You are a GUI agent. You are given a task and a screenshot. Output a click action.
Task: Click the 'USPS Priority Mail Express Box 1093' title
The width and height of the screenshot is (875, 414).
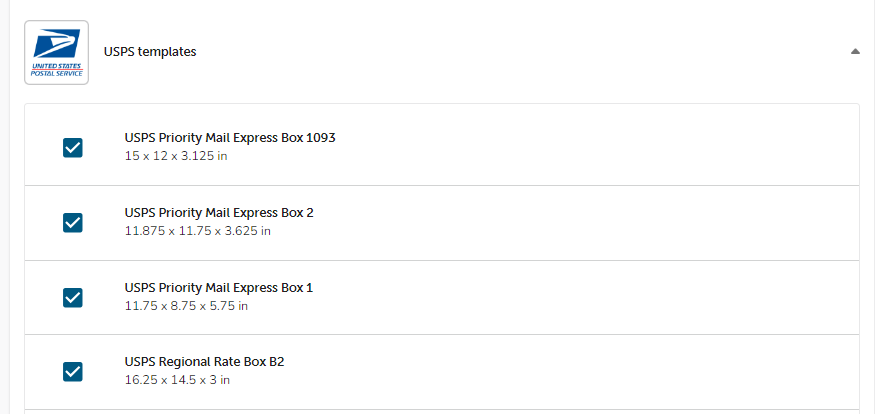[230, 138]
